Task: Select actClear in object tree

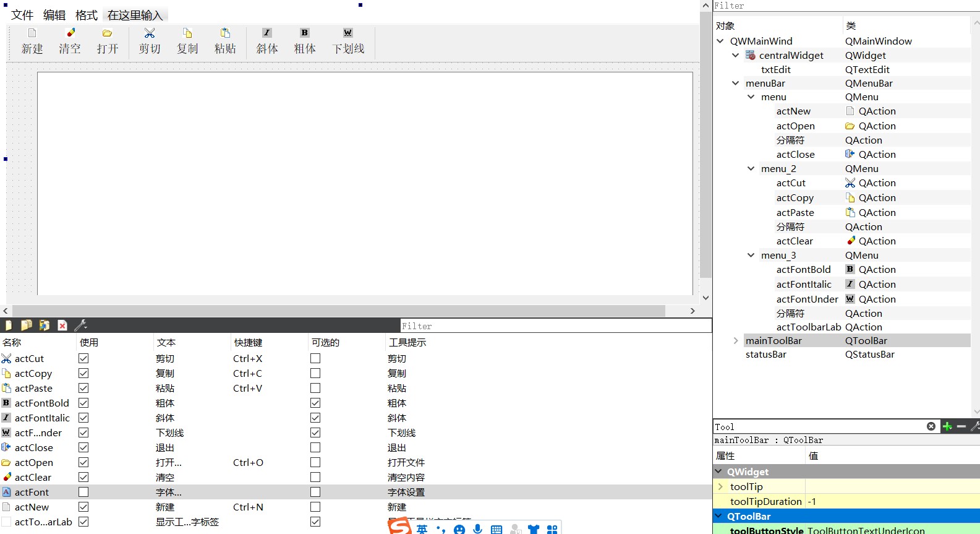Action: (x=795, y=241)
